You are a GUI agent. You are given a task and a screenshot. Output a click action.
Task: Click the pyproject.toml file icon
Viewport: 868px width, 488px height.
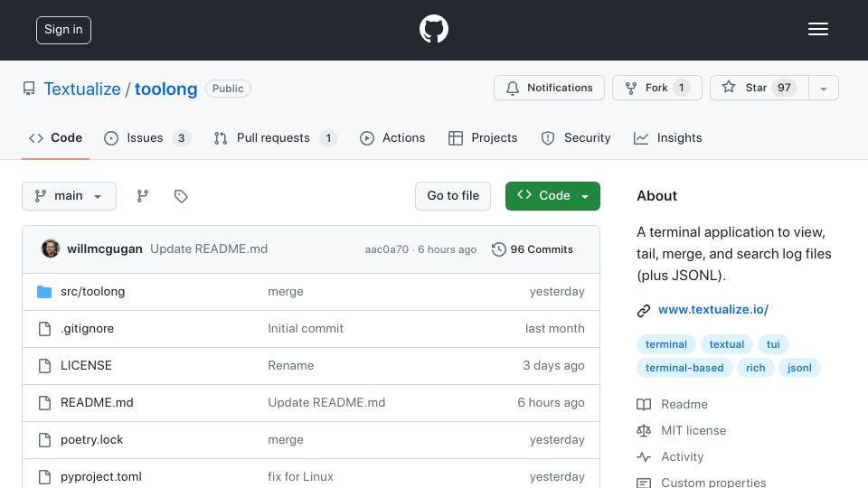coord(44,477)
